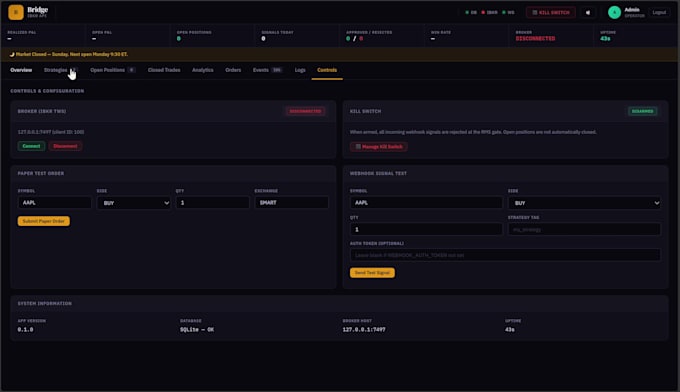The height and width of the screenshot is (392, 680).
Task: Click the top Broker DISCONNECTED stat
Action: (x=535, y=39)
